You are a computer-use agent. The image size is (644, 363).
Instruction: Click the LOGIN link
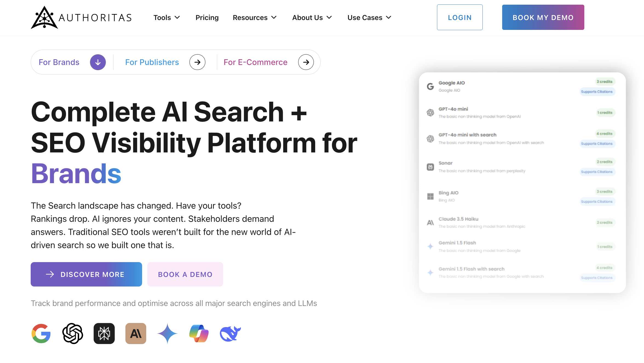point(460,17)
